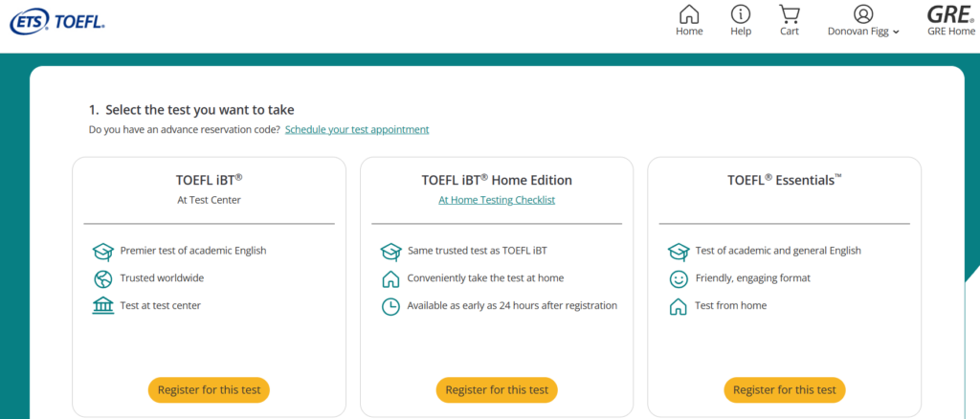This screenshot has height=419, width=980.
Task: Click Same trusted test as TOEFL iBT text
Action: 478,251
